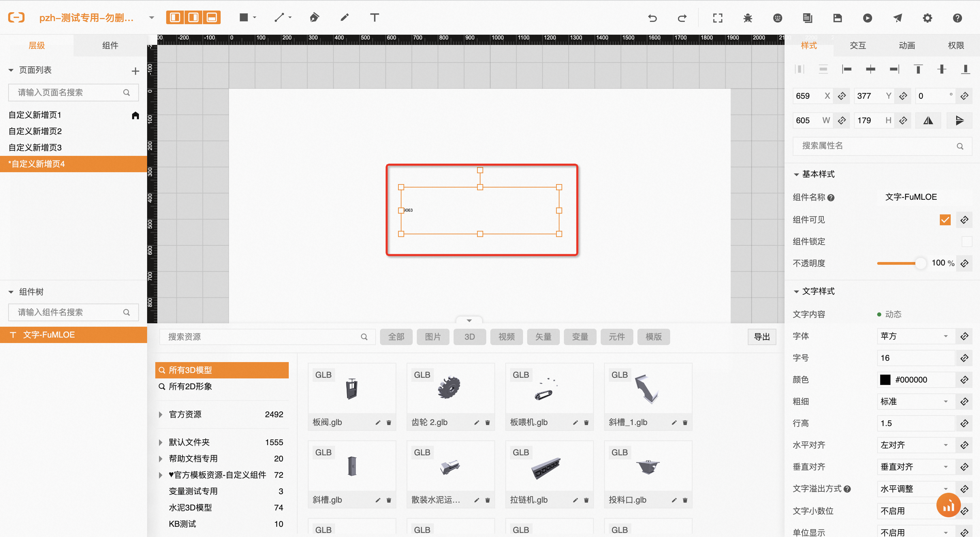Select the Pen tool in top toolbar

(x=314, y=17)
